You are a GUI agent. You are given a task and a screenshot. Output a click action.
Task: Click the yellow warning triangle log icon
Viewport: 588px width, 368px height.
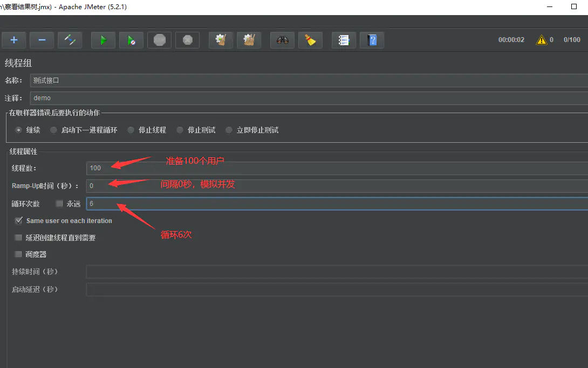(542, 40)
